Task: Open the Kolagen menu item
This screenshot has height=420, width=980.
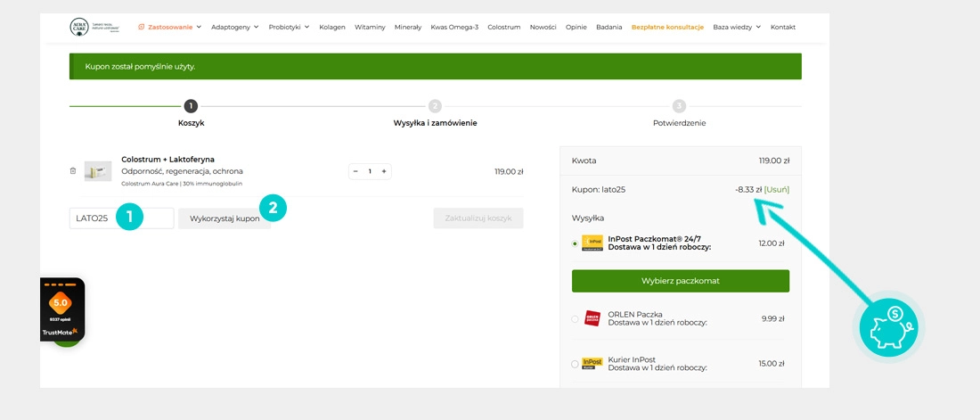Action: [x=331, y=27]
